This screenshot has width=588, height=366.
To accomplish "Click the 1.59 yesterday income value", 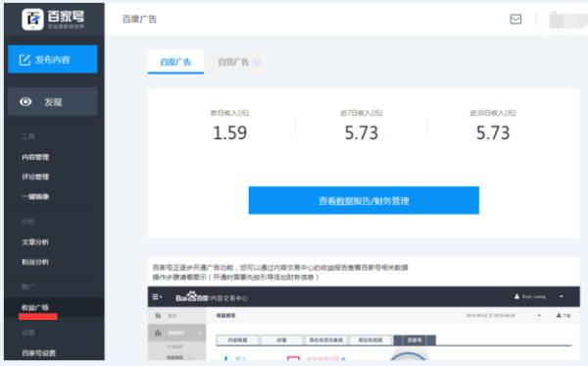I will (230, 132).
